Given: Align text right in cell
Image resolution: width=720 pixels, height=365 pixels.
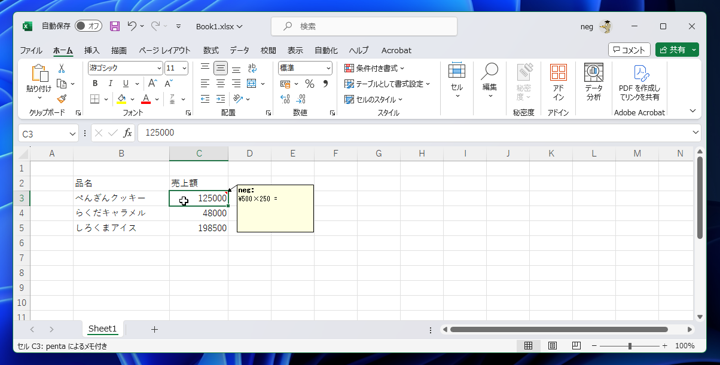Looking at the screenshot, I should click(x=236, y=84).
